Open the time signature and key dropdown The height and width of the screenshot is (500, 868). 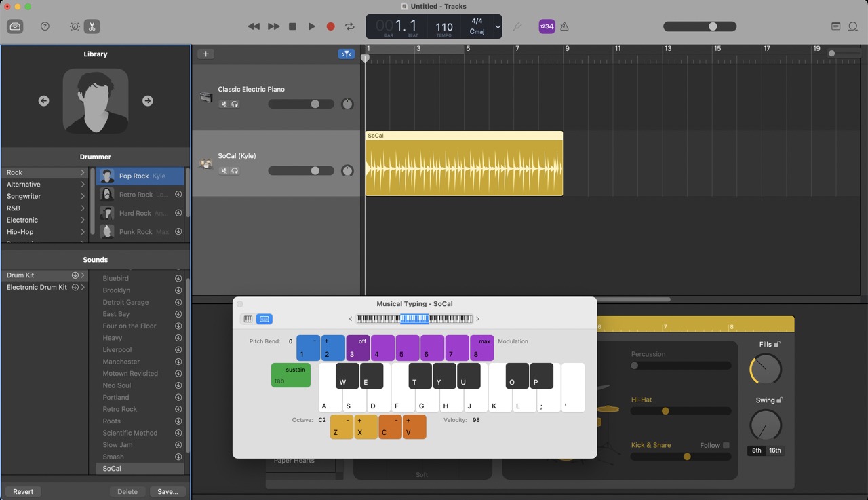point(497,26)
